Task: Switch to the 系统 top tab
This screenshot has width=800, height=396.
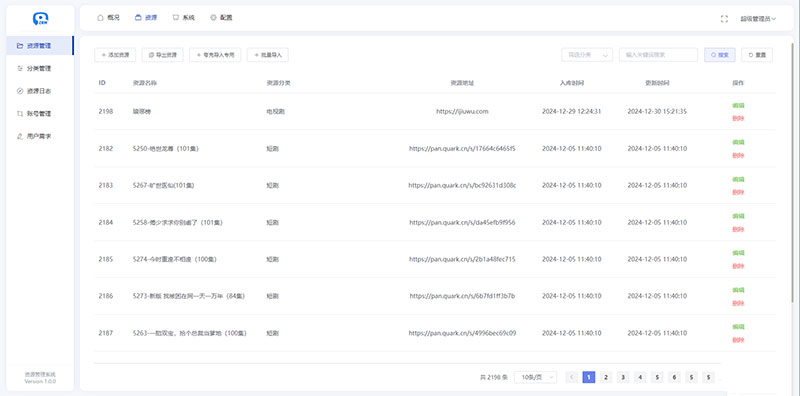Action: [184, 17]
